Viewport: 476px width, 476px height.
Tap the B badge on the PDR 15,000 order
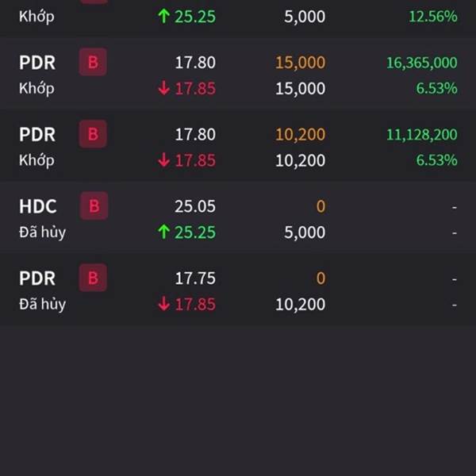click(x=93, y=62)
